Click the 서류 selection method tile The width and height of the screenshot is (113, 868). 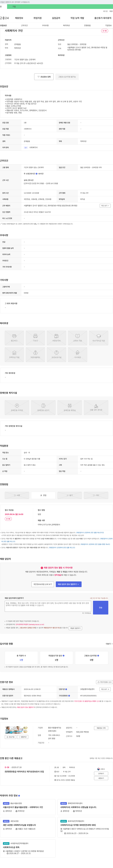[17, 495]
